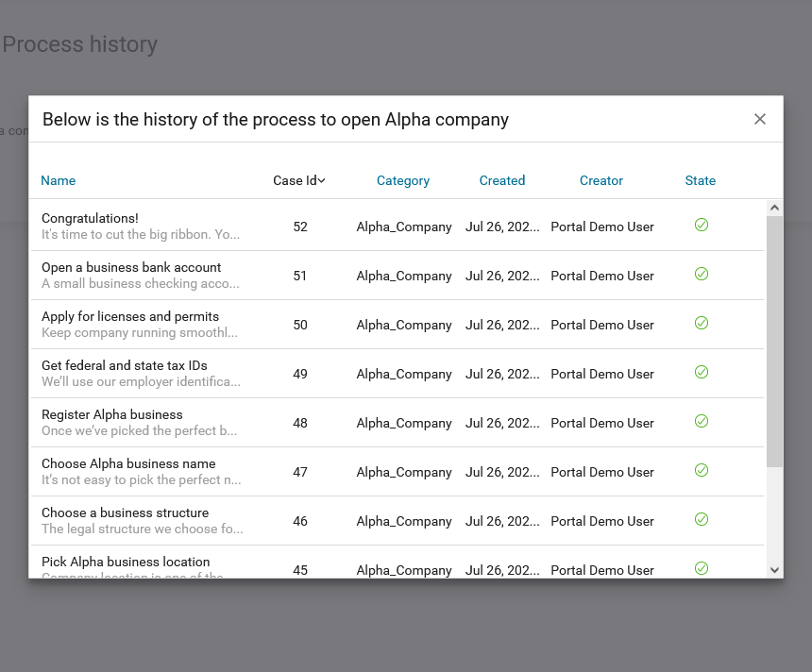Sort the table by Name column
The image size is (812, 672).
[58, 180]
